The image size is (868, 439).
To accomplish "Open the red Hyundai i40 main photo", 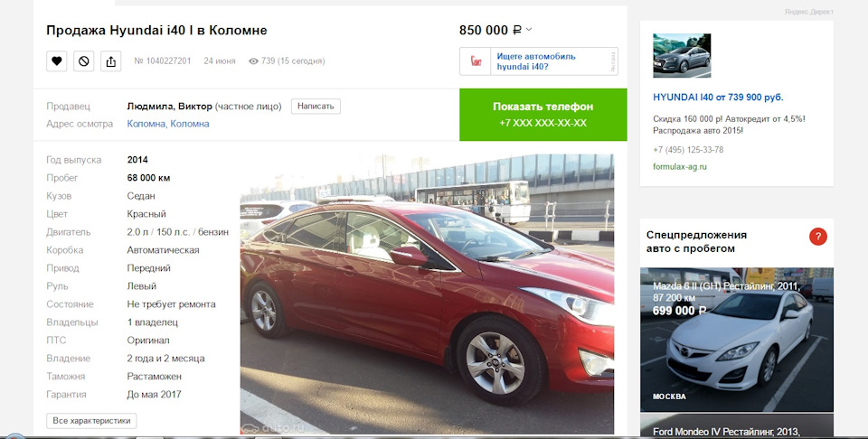I will (427, 294).
